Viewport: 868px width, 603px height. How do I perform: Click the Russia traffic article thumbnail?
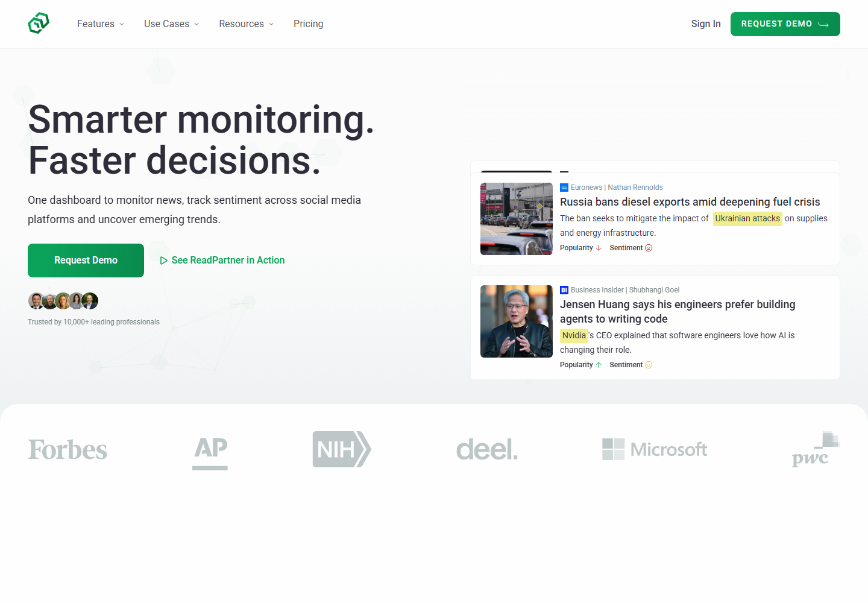coord(517,219)
